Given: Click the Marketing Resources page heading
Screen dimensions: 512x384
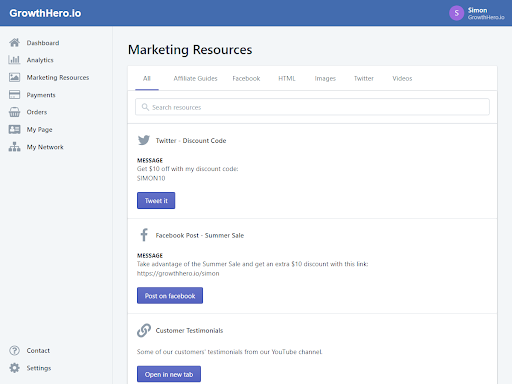Looking at the screenshot, I should (x=190, y=50).
